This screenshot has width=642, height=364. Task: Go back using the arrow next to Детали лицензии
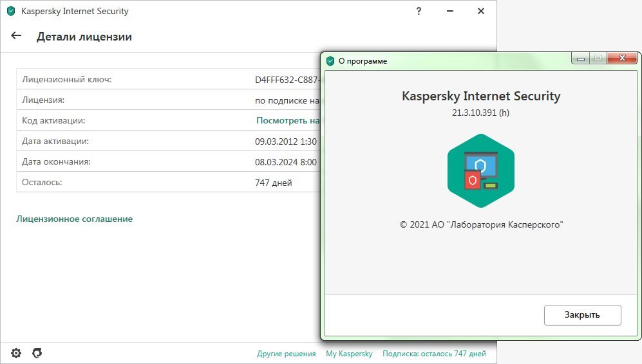[16, 35]
